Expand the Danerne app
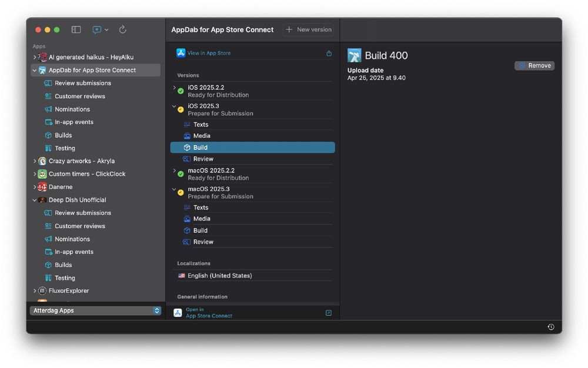Viewport: 588px width, 368px height. [x=35, y=187]
